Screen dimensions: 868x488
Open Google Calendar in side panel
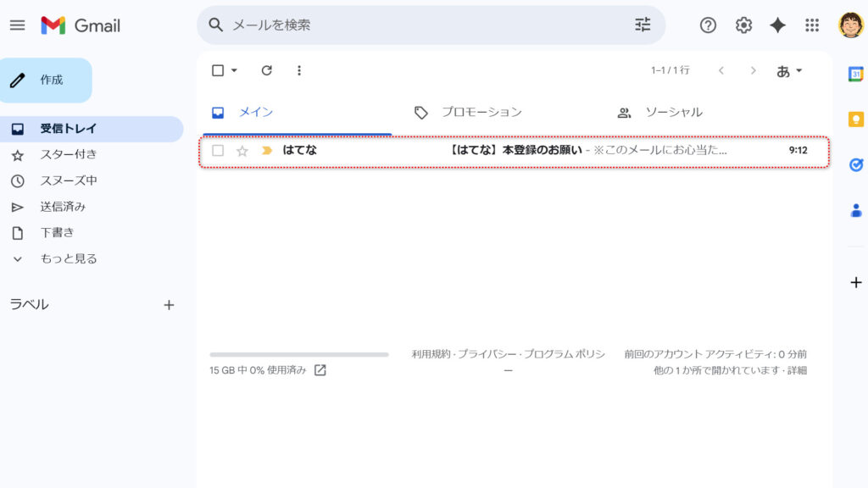tap(855, 74)
